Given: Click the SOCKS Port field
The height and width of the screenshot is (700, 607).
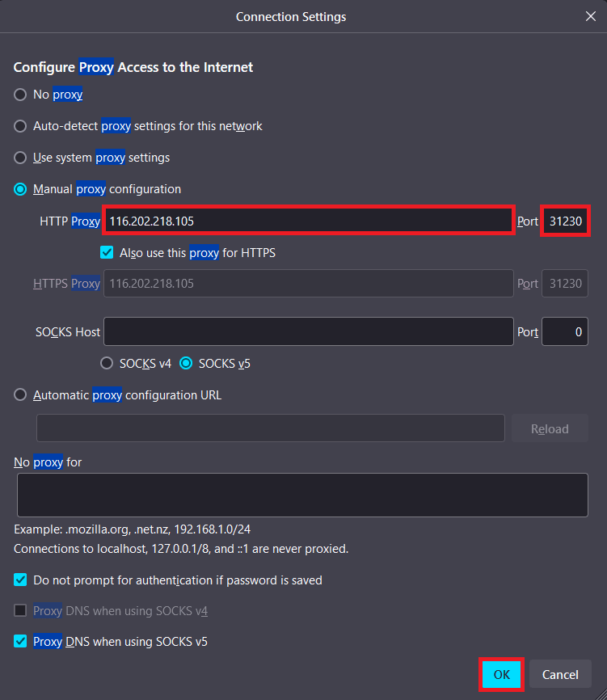Looking at the screenshot, I should point(564,331).
